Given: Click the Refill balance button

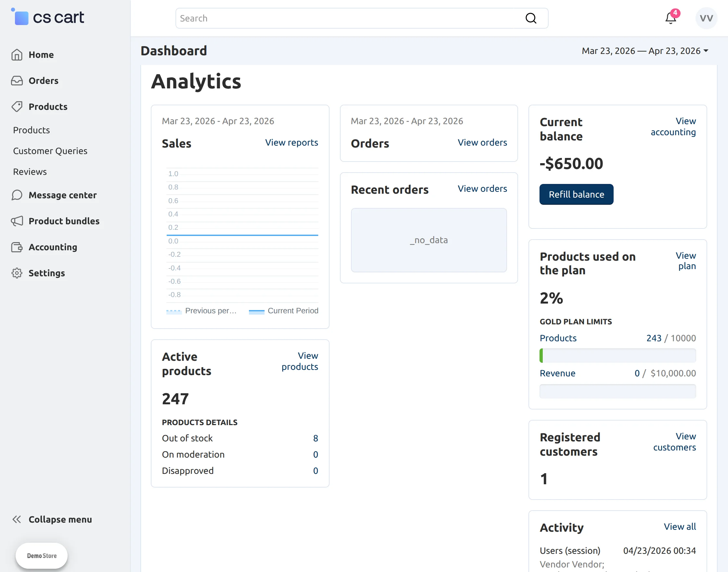Looking at the screenshot, I should (576, 194).
